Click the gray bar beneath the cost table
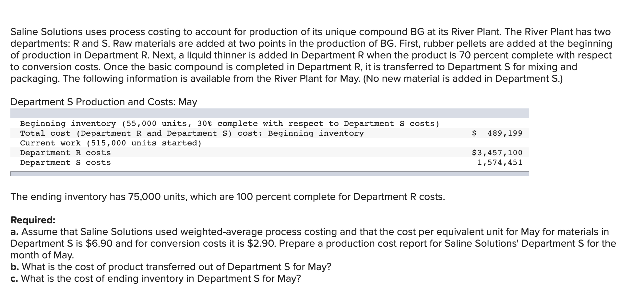The image size is (644, 298). click(270, 174)
